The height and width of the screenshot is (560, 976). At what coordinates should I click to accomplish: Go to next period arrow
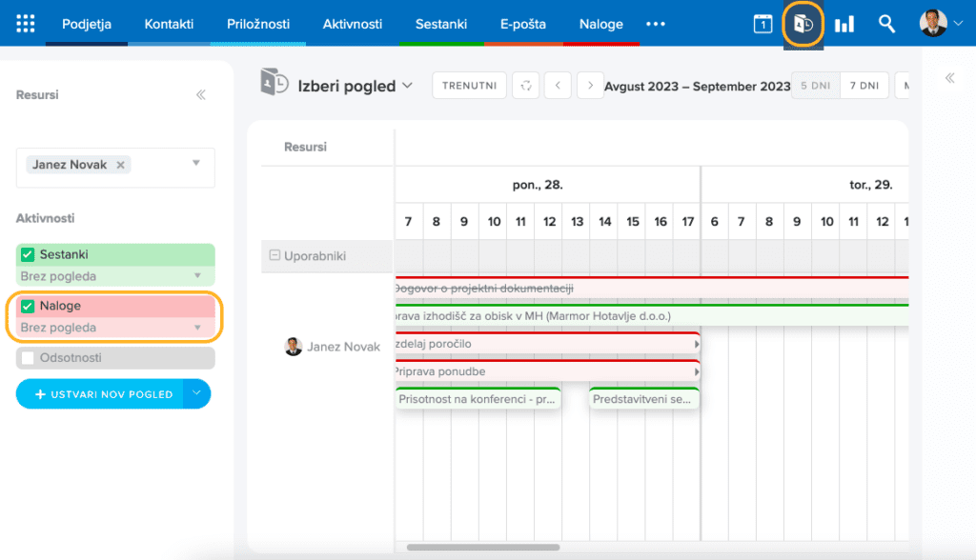click(x=591, y=86)
